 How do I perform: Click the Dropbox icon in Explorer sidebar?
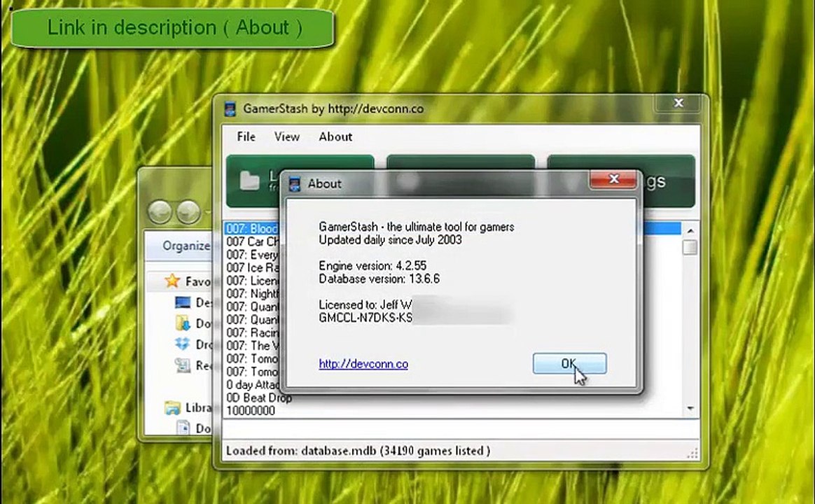point(183,344)
